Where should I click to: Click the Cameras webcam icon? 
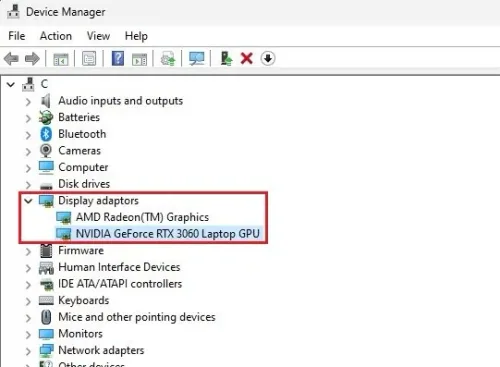coord(46,151)
